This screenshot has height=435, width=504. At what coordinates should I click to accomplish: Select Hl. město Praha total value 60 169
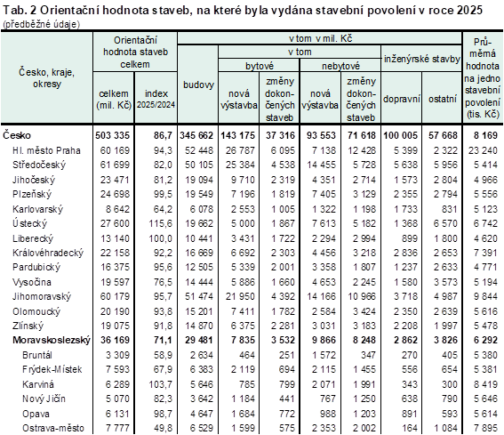point(115,150)
